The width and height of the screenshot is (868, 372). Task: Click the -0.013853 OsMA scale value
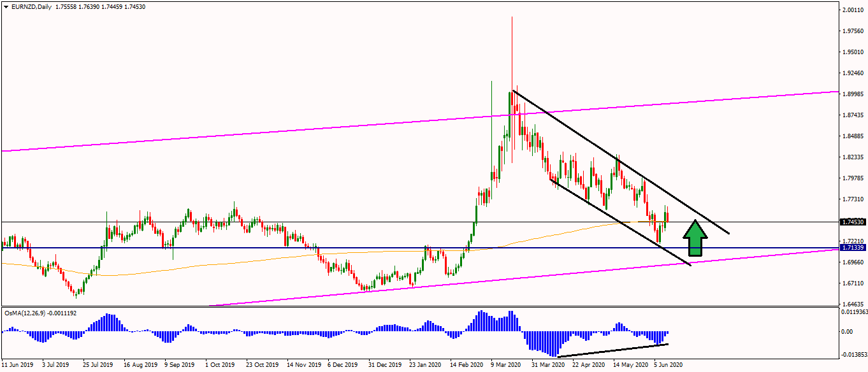pos(853,354)
